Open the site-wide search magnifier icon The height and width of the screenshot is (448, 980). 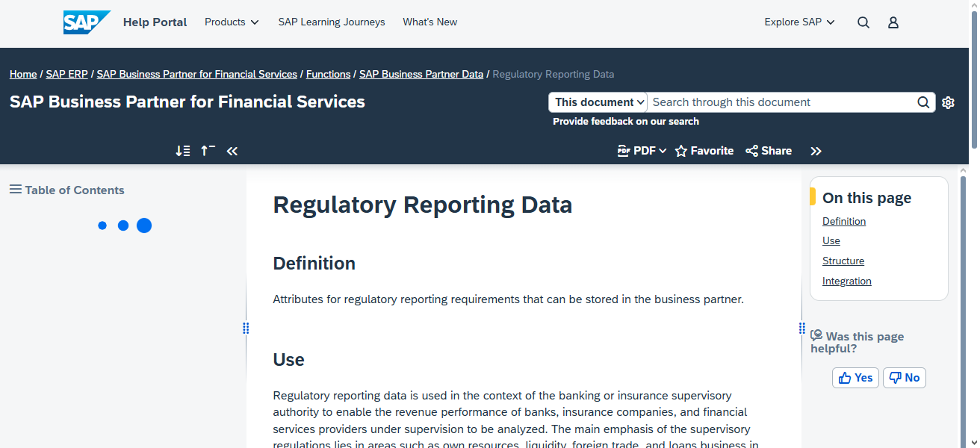coord(863,22)
